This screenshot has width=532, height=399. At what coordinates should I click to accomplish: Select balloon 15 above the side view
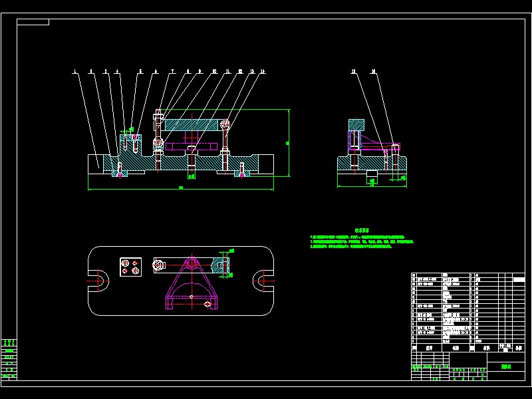click(x=353, y=72)
